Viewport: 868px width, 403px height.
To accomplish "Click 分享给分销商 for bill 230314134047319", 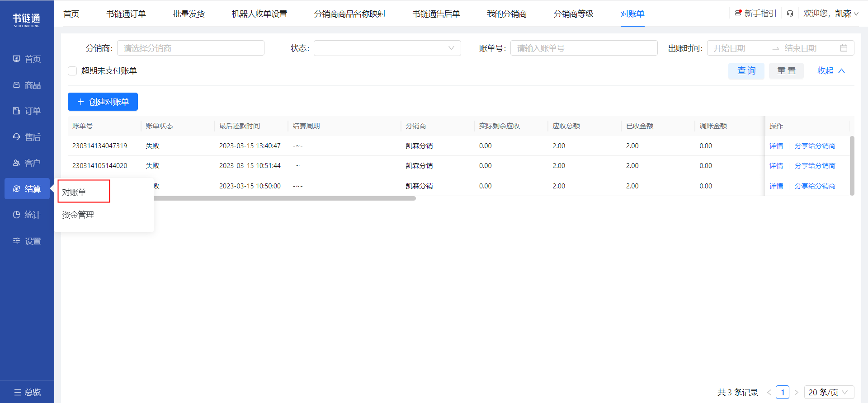I will point(815,146).
